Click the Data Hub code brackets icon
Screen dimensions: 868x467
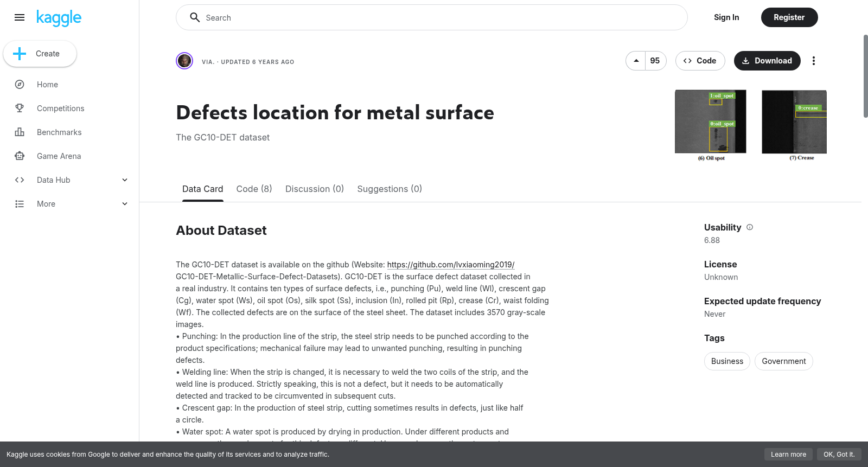[x=20, y=180]
